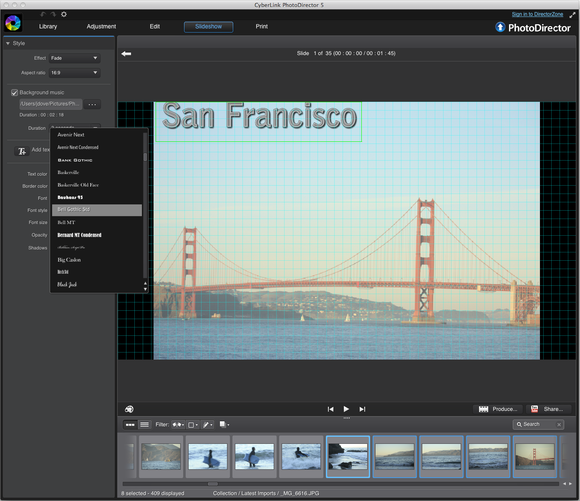Screen dimensions: 580x501
Task: Click into the Search field
Action: (x=537, y=424)
